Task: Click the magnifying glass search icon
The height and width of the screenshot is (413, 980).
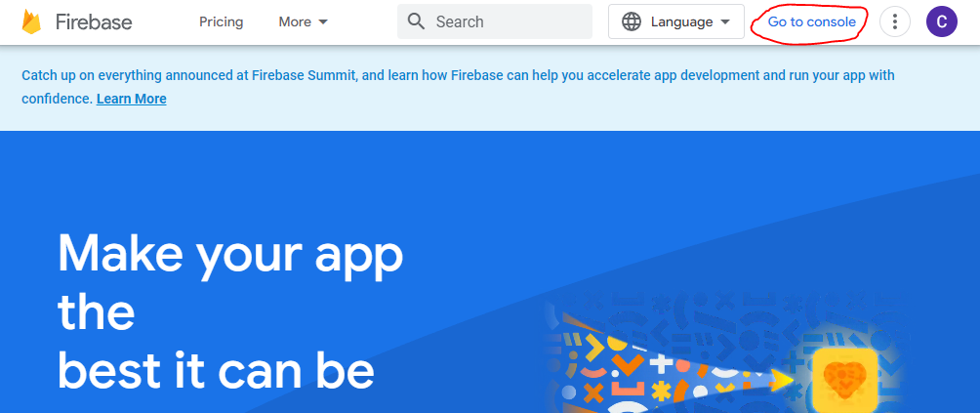Action: [416, 21]
